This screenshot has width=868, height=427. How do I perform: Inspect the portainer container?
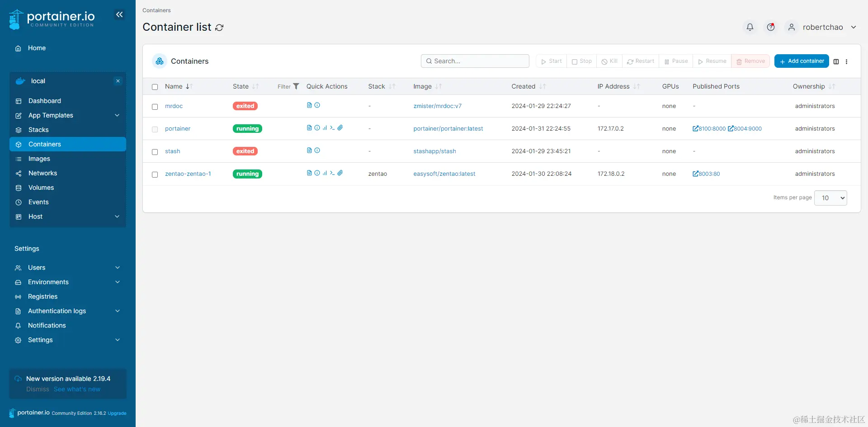tap(317, 128)
